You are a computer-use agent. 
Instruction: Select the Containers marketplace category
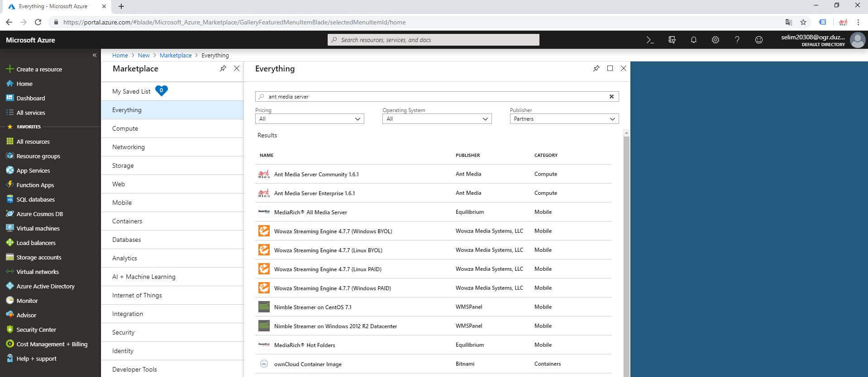172,221
